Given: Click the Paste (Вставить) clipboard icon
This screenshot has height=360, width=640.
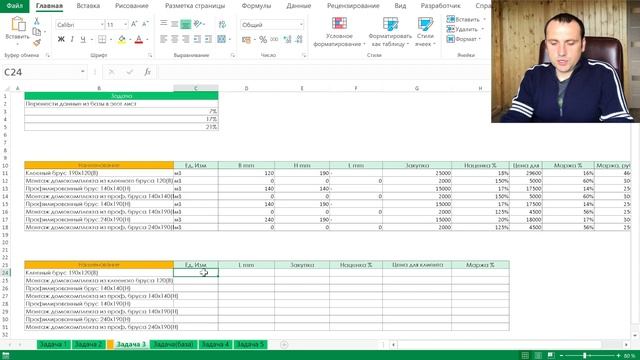Looking at the screenshot, I should pyautogui.click(x=18, y=24).
